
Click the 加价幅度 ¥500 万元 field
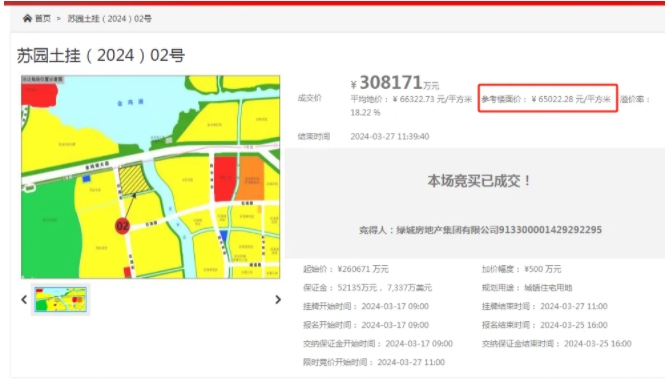point(521,269)
